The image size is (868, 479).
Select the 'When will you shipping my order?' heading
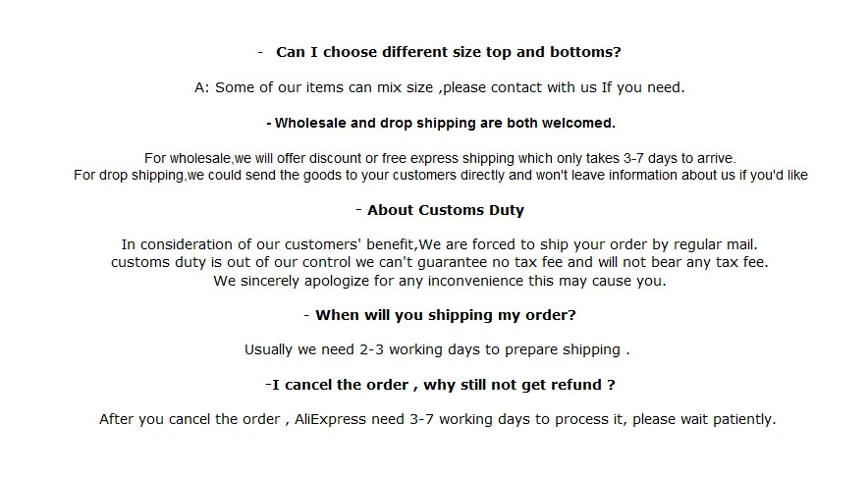(x=440, y=315)
